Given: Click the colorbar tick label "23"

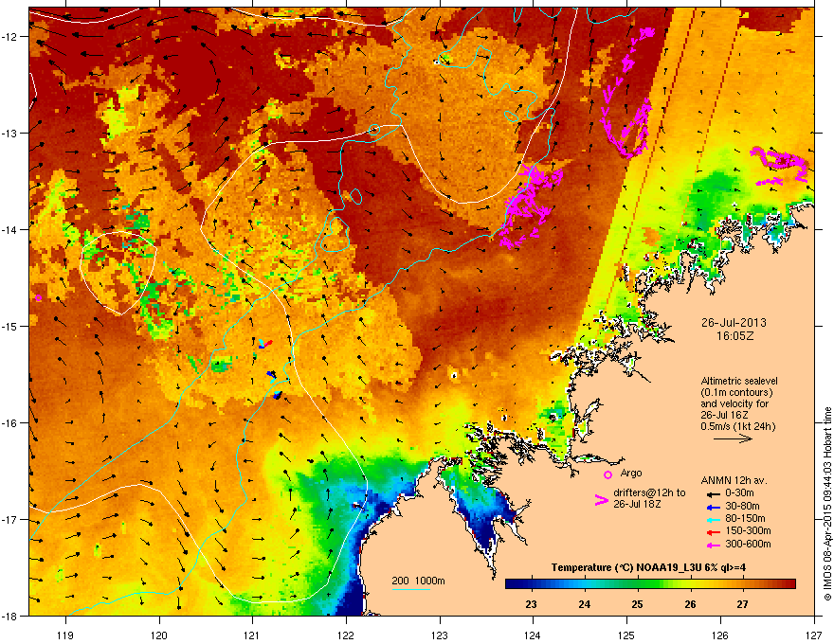Looking at the screenshot, I should coord(531,604).
